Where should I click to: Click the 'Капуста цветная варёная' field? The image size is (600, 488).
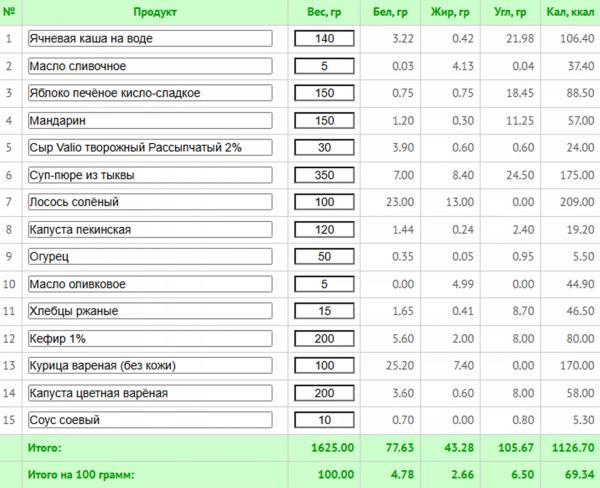click(x=150, y=393)
